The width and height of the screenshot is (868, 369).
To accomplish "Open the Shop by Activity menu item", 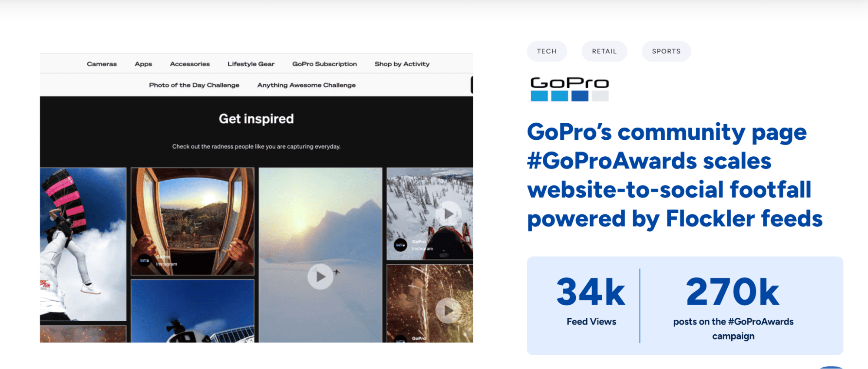I will click(x=402, y=64).
